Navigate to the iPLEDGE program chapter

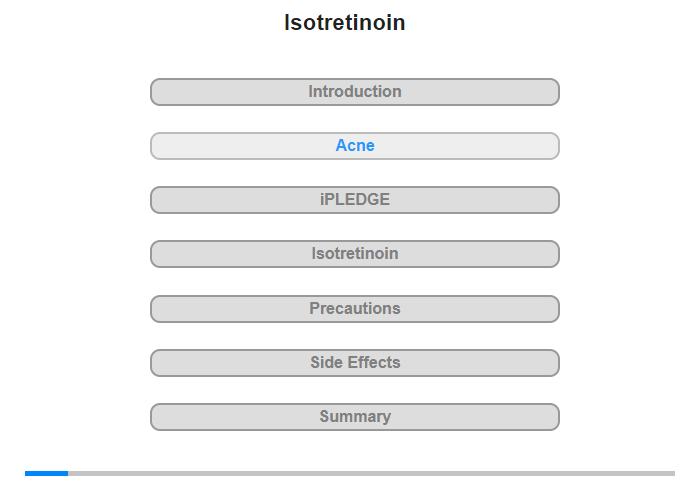[x=355, y=200]
